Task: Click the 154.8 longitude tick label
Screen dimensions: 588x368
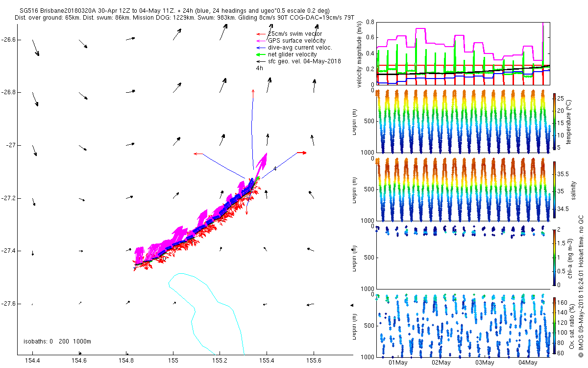Action: pyautogui.click(x=126, y=361)
